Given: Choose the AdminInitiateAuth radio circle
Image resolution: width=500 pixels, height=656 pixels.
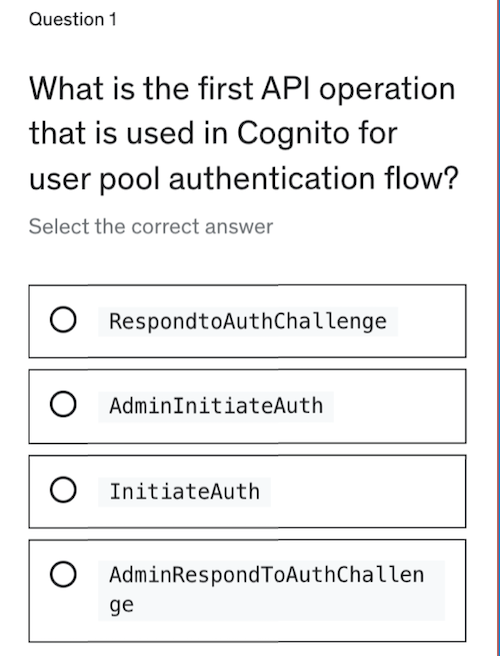Looking at the screenshot, I should 63,404.
